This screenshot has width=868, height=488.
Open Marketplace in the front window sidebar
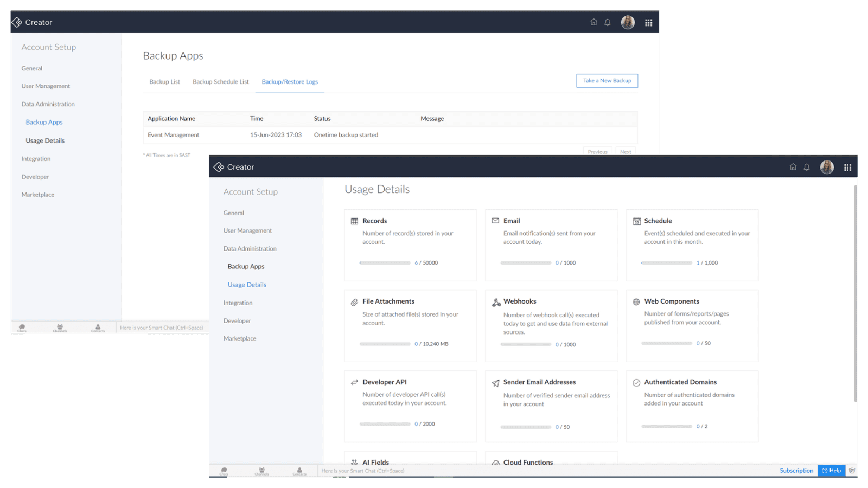(x=240, y=338)
